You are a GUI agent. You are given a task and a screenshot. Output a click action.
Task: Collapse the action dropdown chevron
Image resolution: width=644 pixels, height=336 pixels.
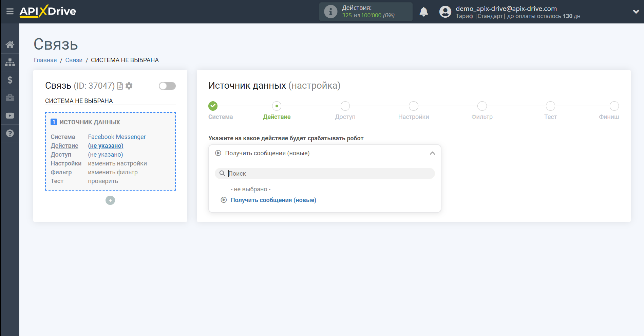[432, 153]
